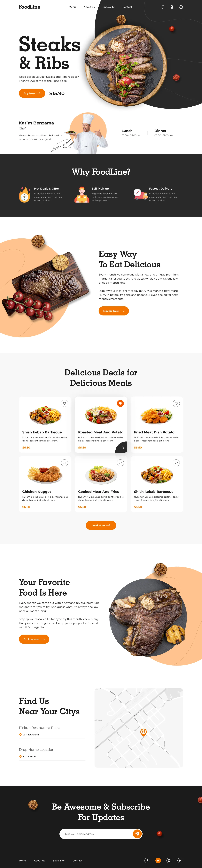Toggle heart on Chicken Nugget card
Screen dimensions: 202x868
pos(65,463)
